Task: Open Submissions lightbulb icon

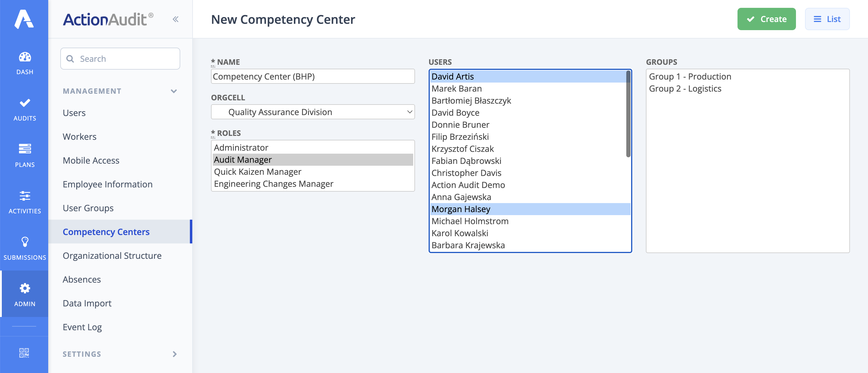Action: 25,242
